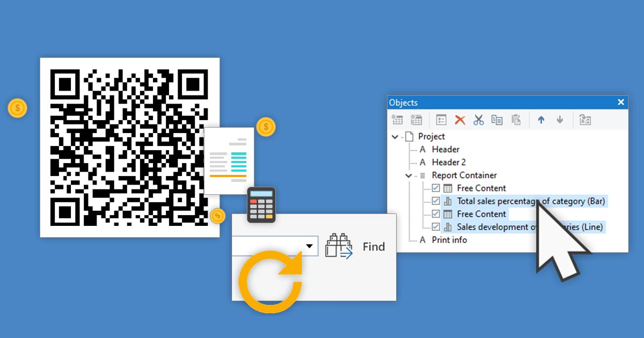Click the text A icon beside Header 2
This screenshot has width=644, height=338.
click(422, 163)
